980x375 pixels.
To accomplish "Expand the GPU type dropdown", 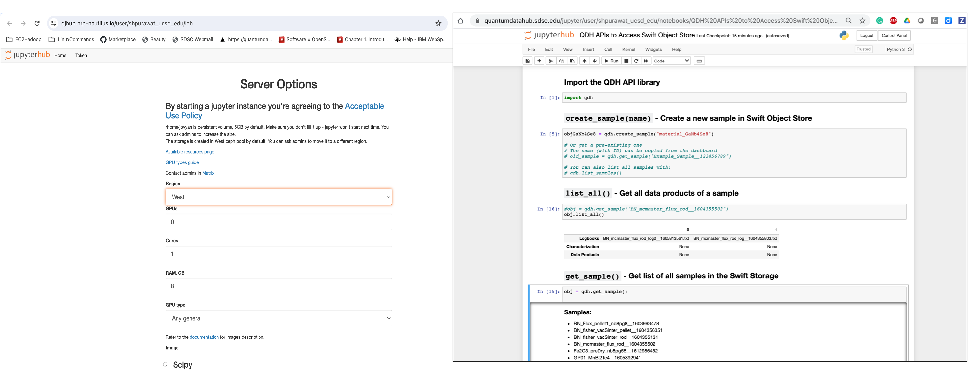I will 278,318.
